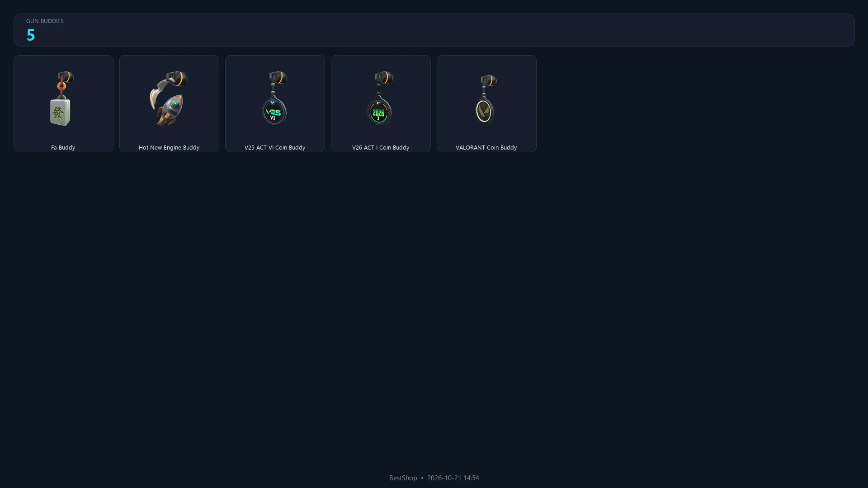Click the "GUN BUDDIES" header text
The height and width of the screenshot is (488, 868).
(45, 21)
